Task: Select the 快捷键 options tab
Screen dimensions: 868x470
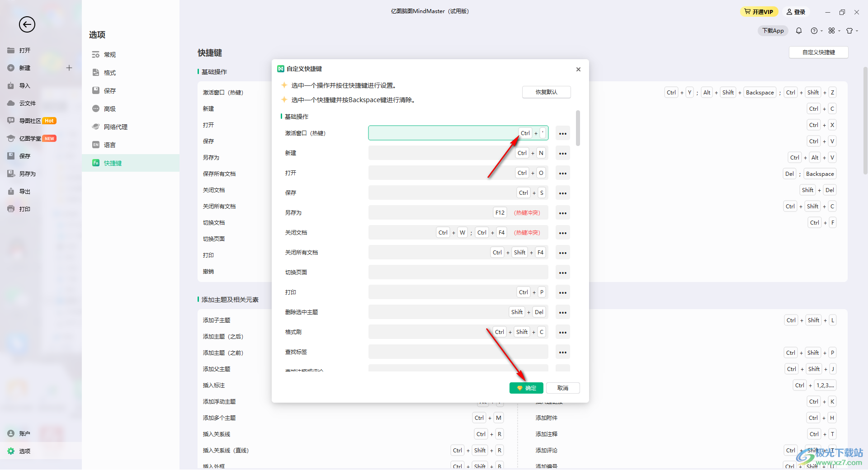Action: [131, 163]
